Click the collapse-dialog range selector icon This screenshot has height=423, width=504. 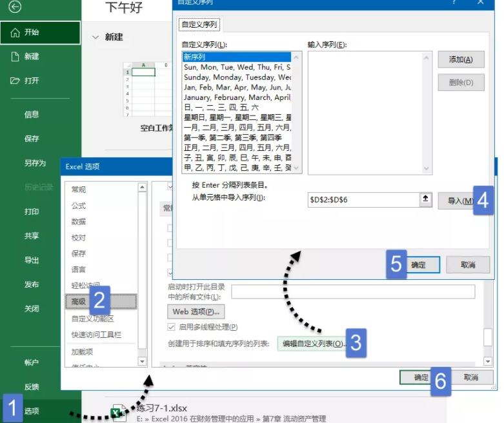point(425,199)
